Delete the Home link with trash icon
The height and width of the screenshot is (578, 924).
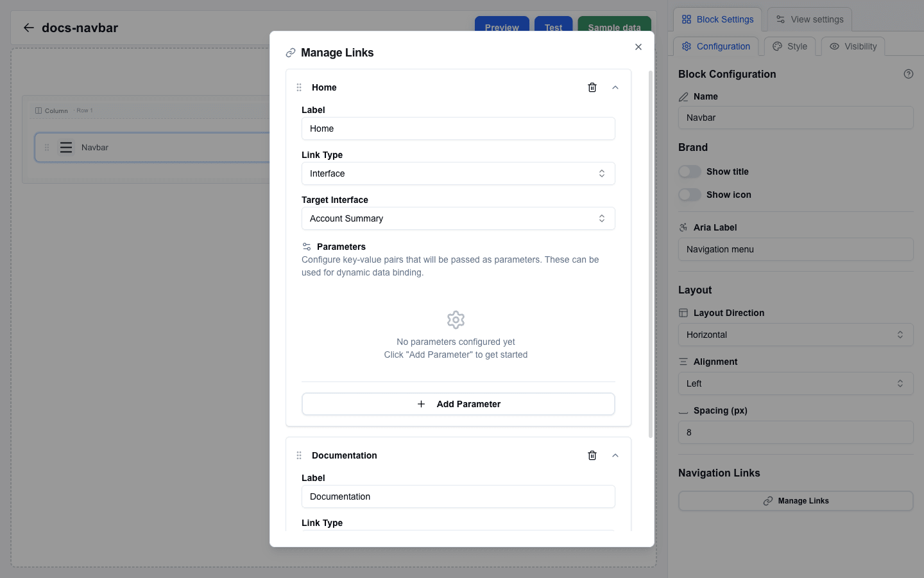[592, 87]
